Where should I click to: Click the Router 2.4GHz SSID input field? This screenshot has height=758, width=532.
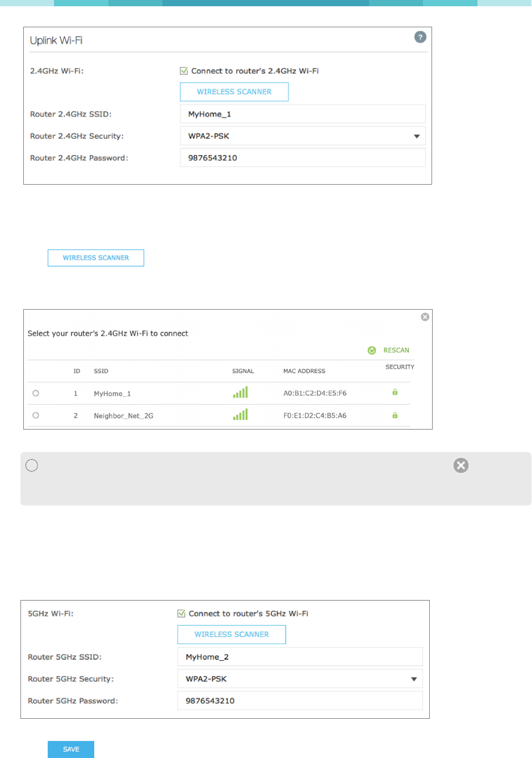point(303,114)
